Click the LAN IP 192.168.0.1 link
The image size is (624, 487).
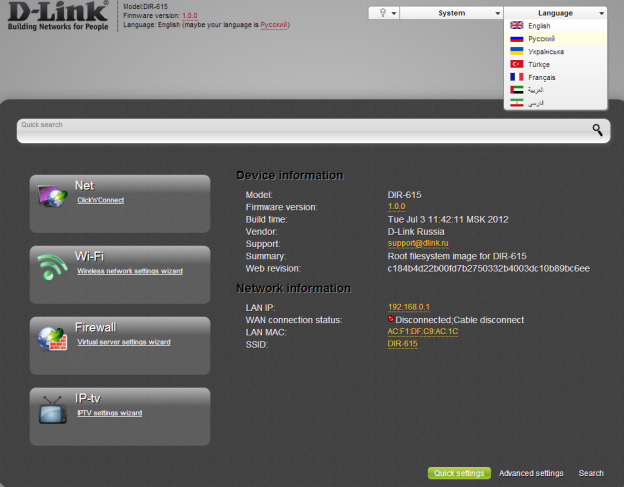click(x=409, y=307)
